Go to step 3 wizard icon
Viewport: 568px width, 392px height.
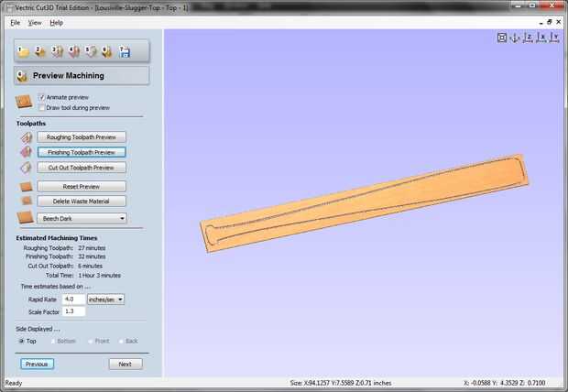click(x=57, y=52)
